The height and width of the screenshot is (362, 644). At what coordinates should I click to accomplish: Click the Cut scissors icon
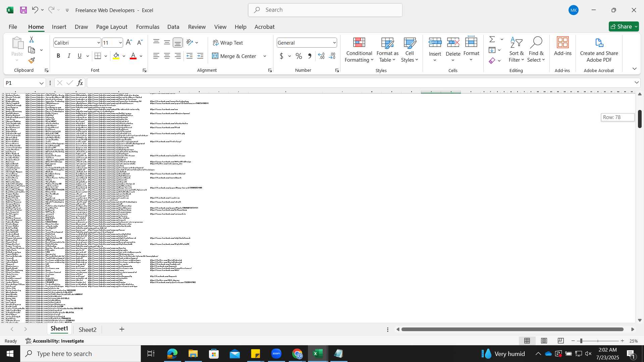pos(32,40)
